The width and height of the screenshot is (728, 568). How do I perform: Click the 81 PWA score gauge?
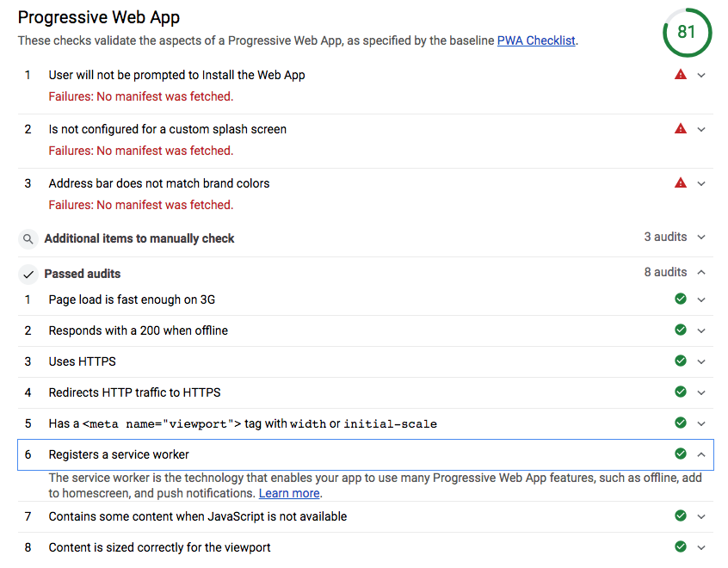click(x=687, y=32)
